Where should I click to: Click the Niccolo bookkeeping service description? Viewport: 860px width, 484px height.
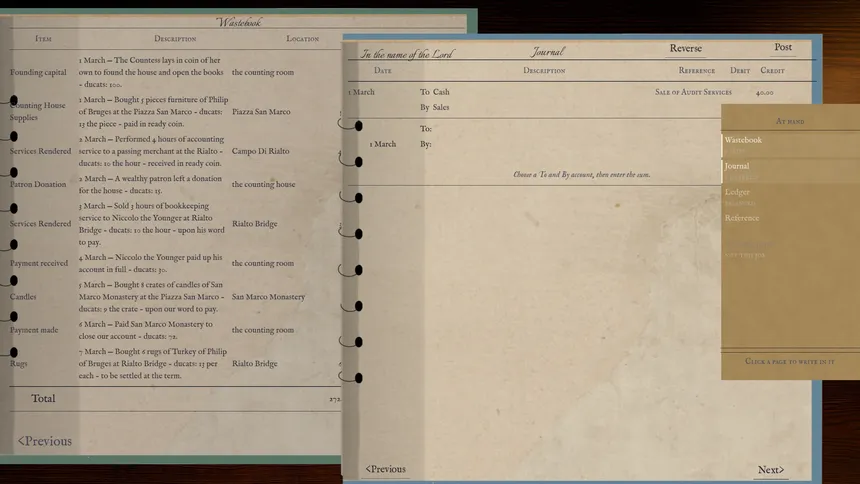[x=151, y=224]
